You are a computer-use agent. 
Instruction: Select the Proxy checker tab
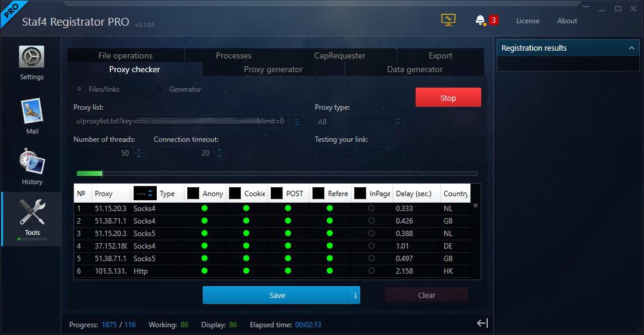(x=134, y=69)
